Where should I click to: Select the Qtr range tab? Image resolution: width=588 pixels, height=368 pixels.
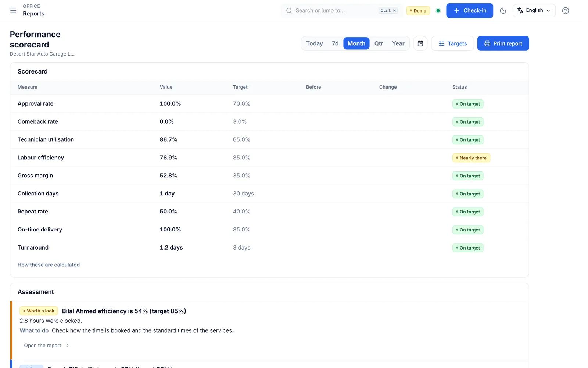pos(379,43)
